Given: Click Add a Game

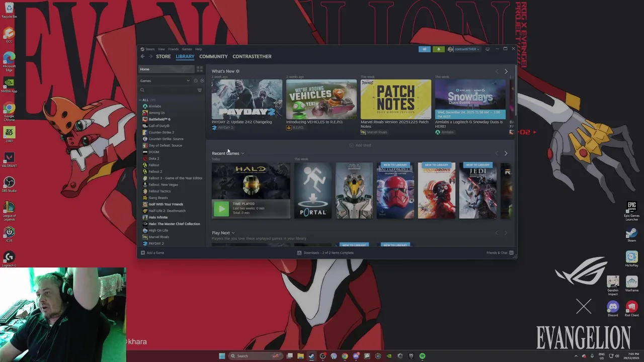Looking at the screenshot, I should click(x=152, y=253).
